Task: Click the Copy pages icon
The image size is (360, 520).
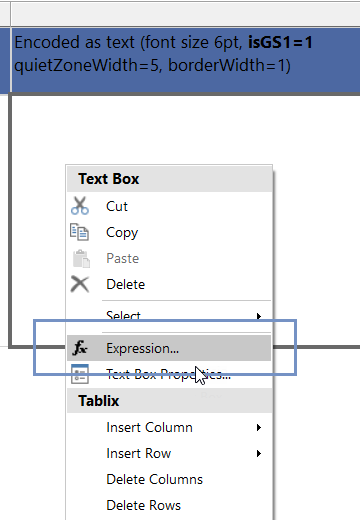Action: [x=79, y=232]
